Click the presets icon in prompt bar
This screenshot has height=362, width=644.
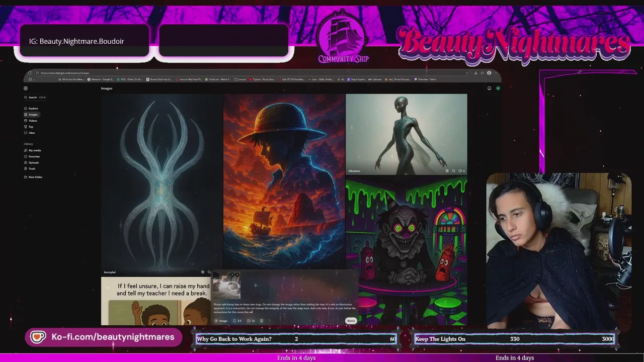261,321
